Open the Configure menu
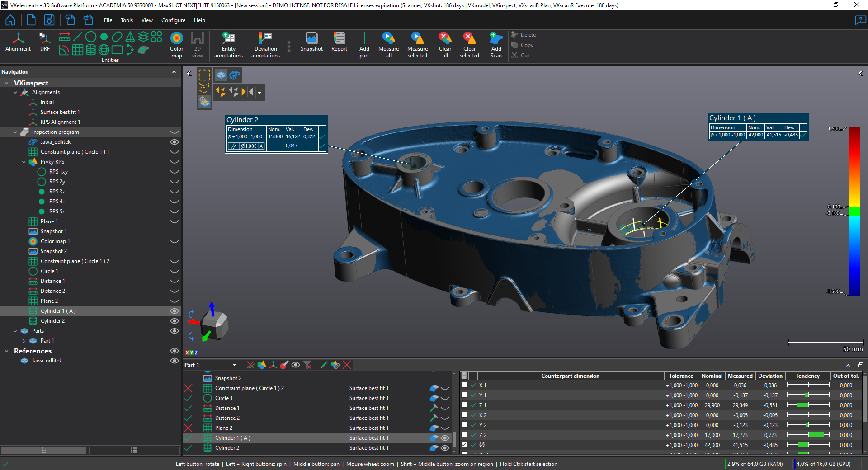The width and height of the screenshot is (868, 470). click(x=173, y=20)
